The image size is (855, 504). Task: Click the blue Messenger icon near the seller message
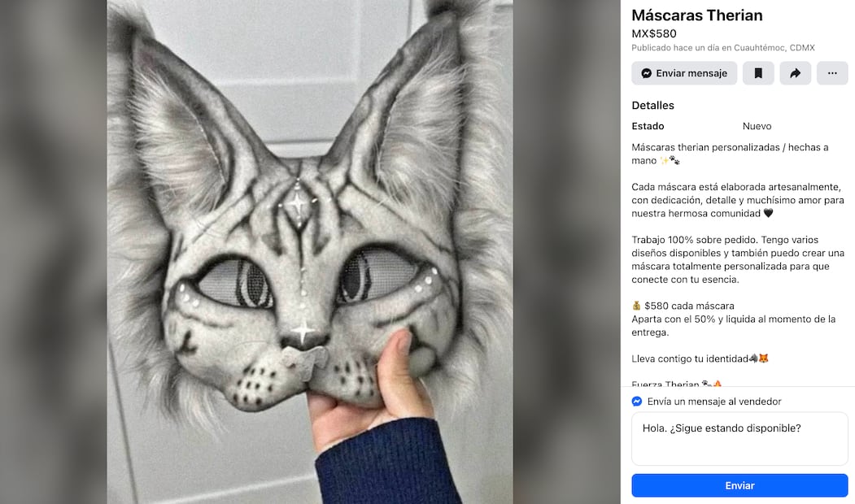[637, 401]
